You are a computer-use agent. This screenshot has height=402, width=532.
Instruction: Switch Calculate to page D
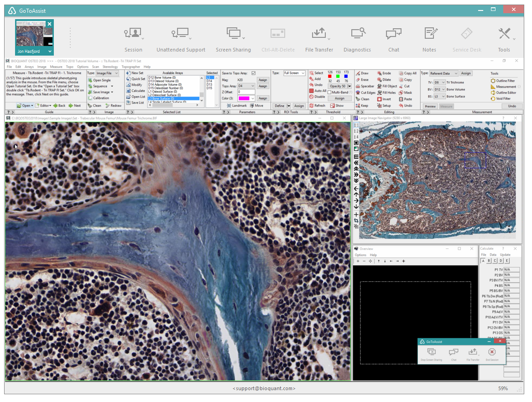click(501, 261)
